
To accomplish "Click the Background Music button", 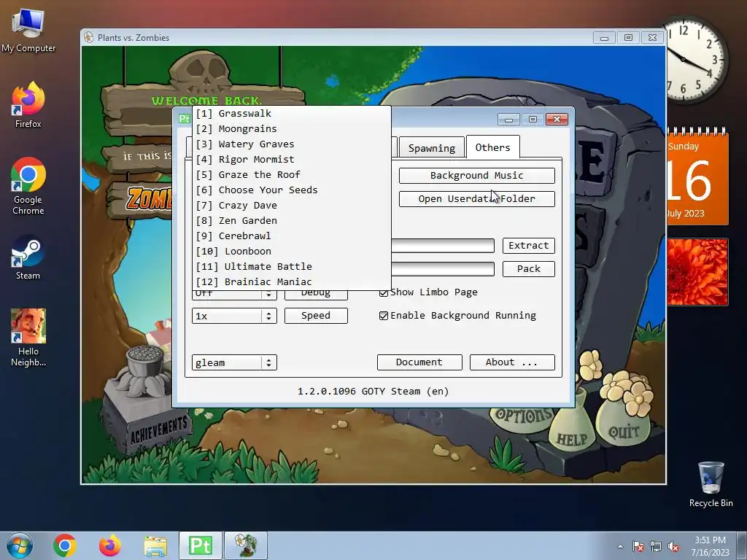I will pos(476,175).
